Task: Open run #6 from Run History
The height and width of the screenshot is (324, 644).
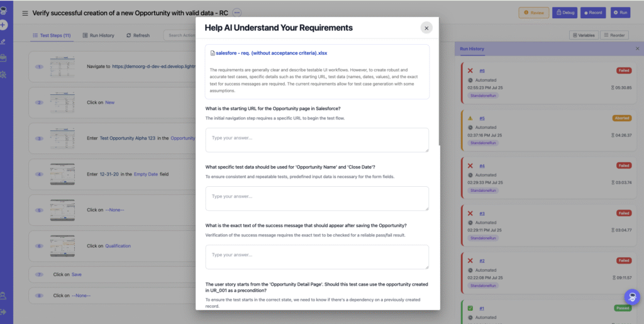Action: tap(482, 71)
